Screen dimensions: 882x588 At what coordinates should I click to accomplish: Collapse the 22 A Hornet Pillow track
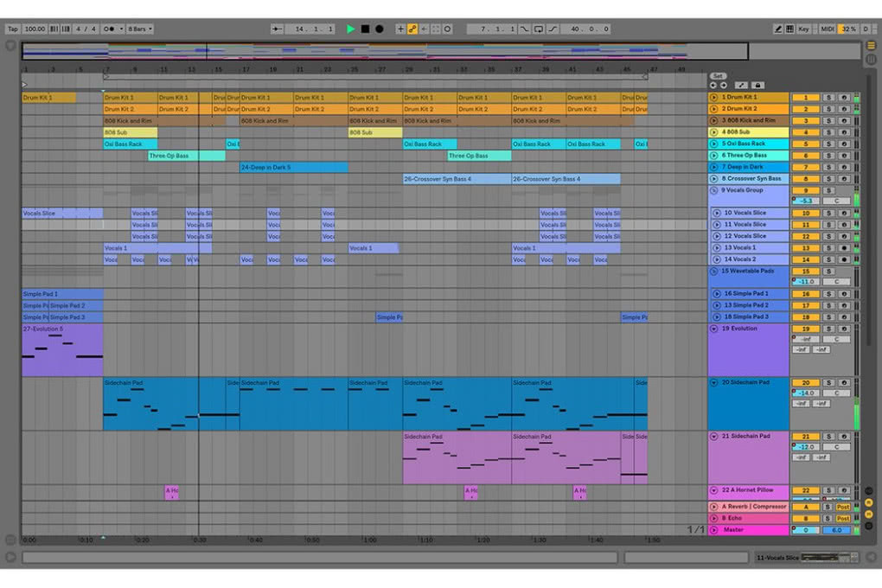click(713, 490)
